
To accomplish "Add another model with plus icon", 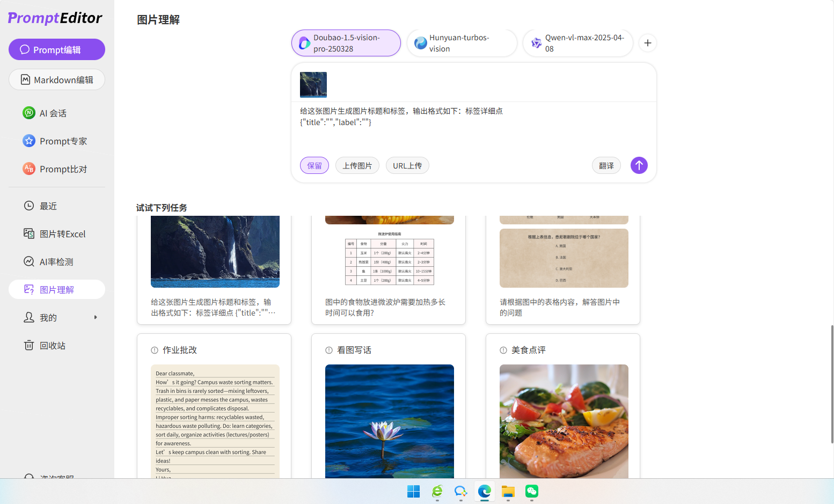I will 648,43.
